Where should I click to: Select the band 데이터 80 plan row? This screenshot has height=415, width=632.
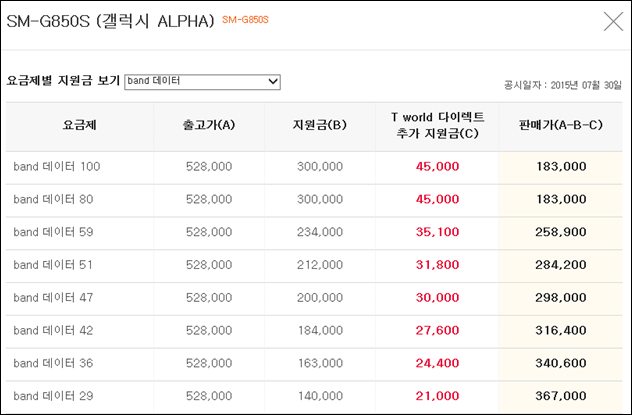coord(314,199)
